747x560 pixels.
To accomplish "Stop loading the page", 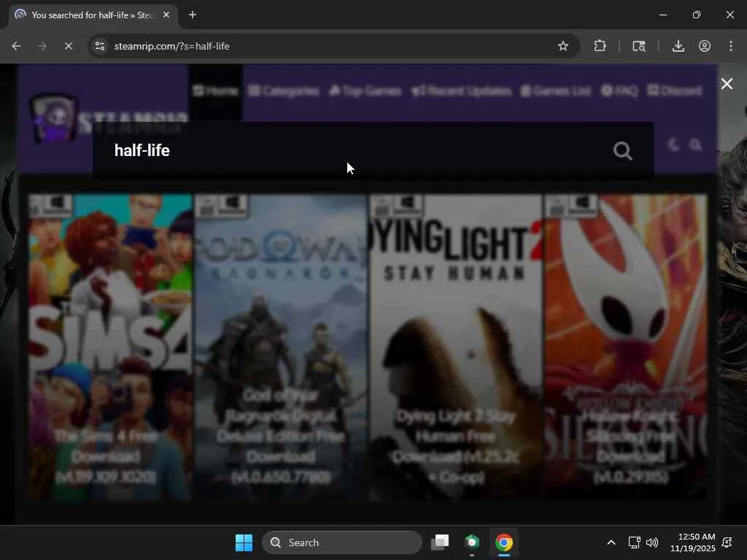I will (x=68, y=46).
